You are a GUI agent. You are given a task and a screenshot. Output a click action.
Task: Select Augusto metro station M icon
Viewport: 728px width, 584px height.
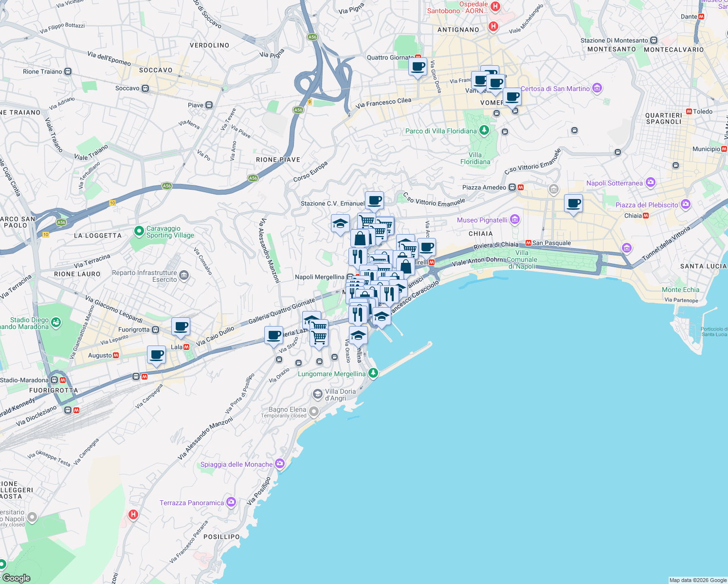[116, 355]
